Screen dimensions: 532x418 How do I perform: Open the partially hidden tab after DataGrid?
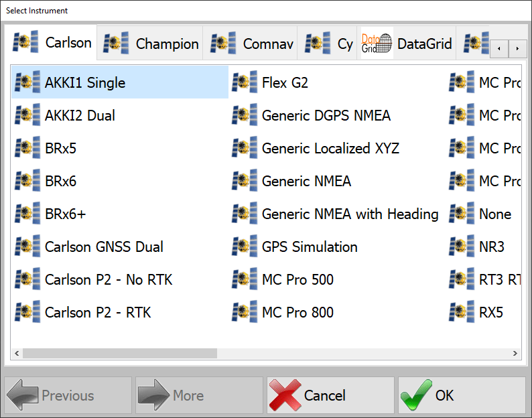click(473, 43)
